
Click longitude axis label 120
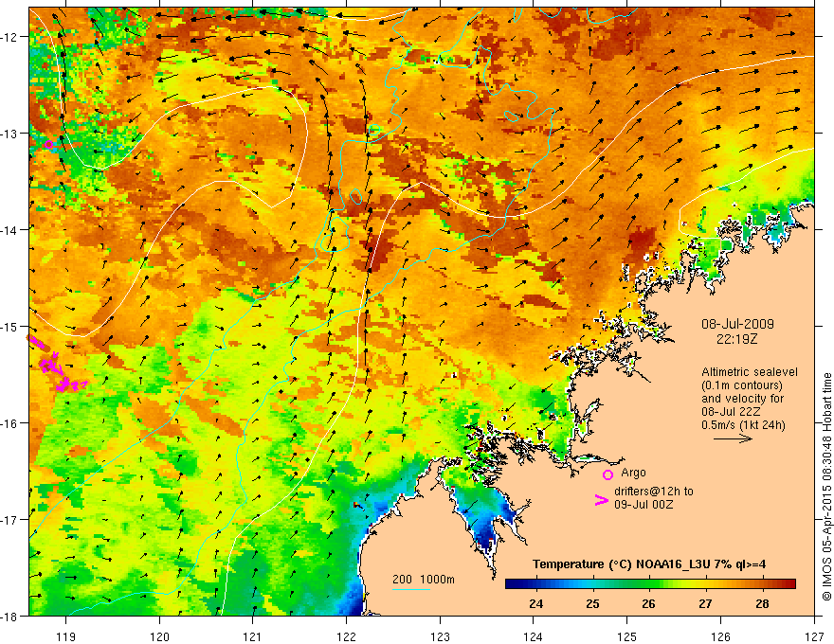159,636
